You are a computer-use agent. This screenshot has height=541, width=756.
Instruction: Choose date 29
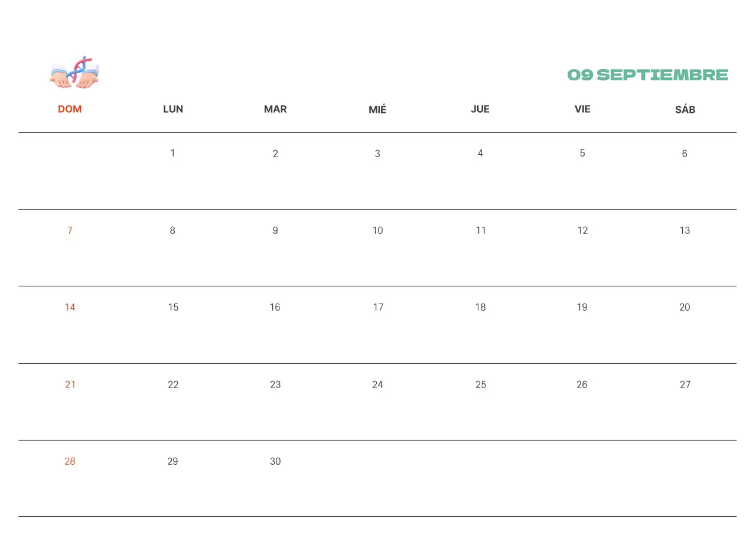click(x=172, y=461)
